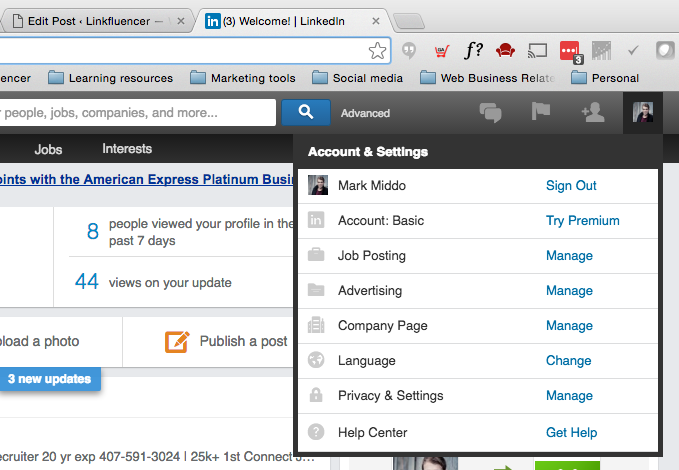
Task: Click the Help Center label
Action: (x=372, y=432)
